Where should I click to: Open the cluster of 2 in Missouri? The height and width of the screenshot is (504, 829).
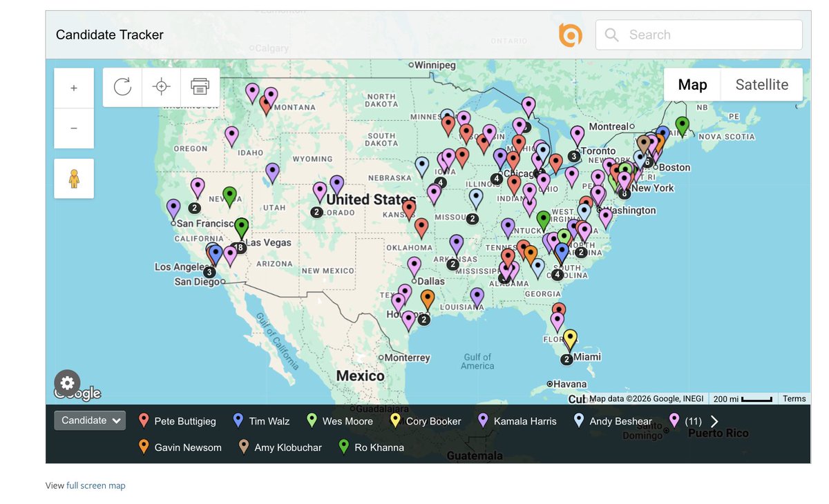(472, 219)
